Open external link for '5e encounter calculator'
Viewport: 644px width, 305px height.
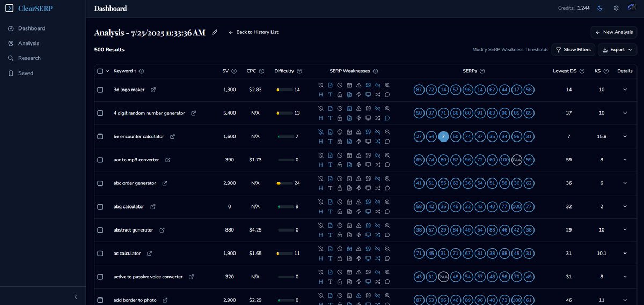click(x=172, y=137)
